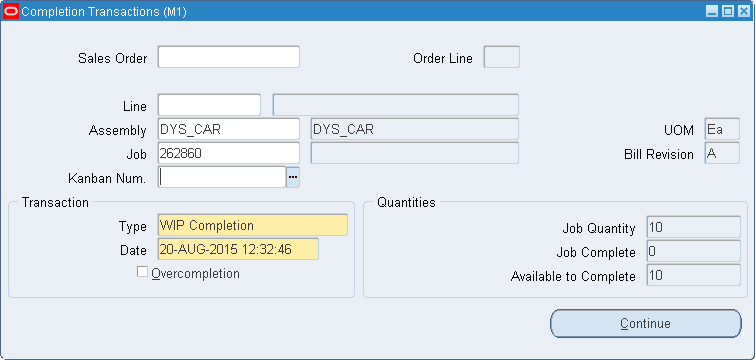Click the UOM field showing Ea

[x=722, y=129]
